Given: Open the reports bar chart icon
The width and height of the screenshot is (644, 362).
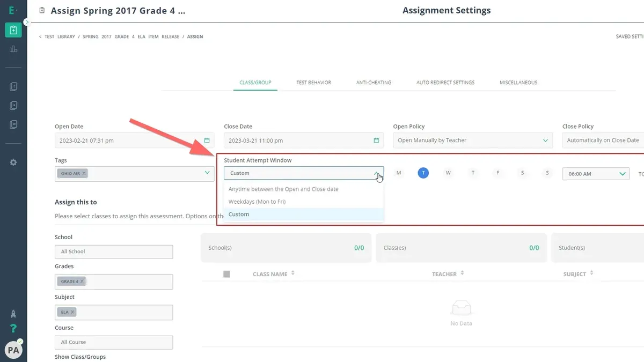Looking at the screenshot, I should [13, 49].
